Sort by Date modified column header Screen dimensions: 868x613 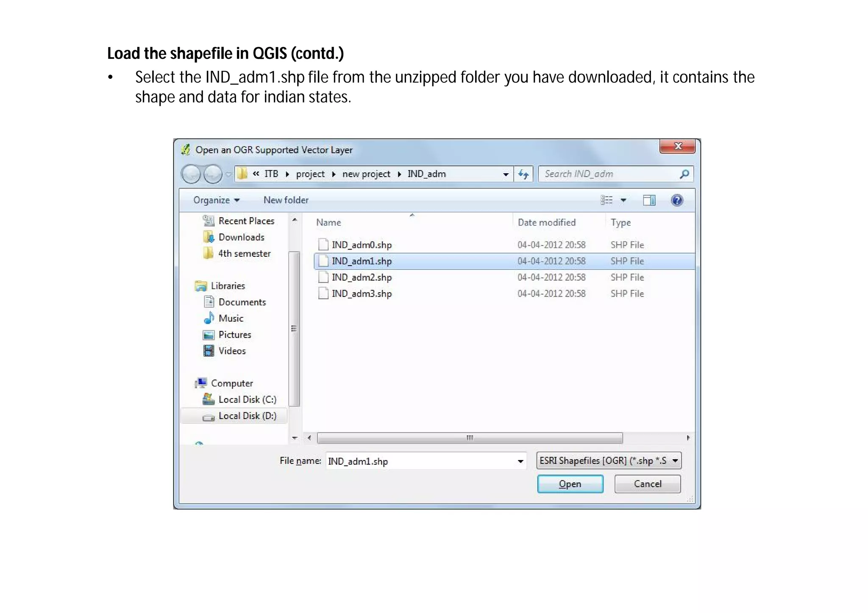547,222
